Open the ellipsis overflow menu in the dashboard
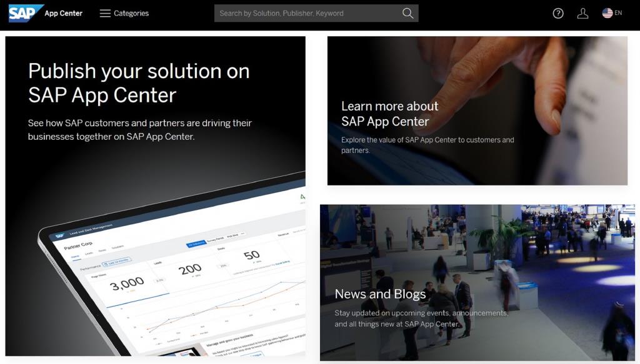Viewport: 640px width, 364px height. tap(241, 234)
